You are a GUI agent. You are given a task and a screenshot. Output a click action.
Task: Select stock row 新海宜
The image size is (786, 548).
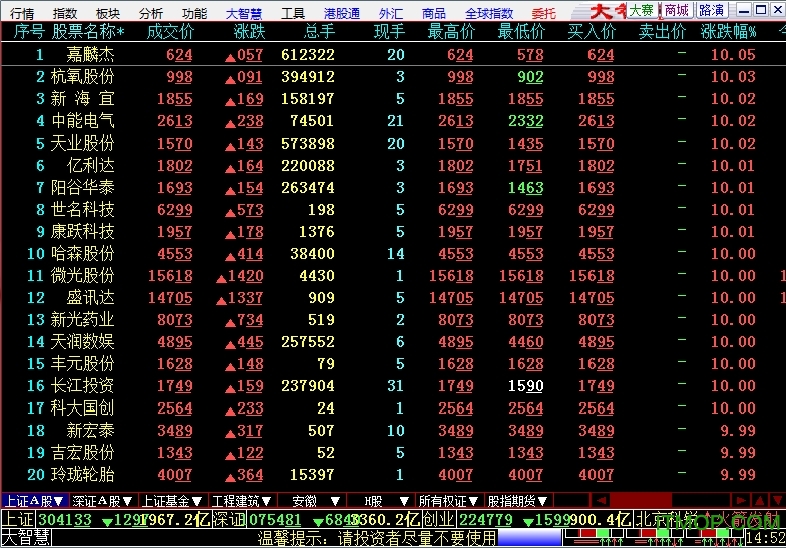pyautogui.click(x=393, y=99)
